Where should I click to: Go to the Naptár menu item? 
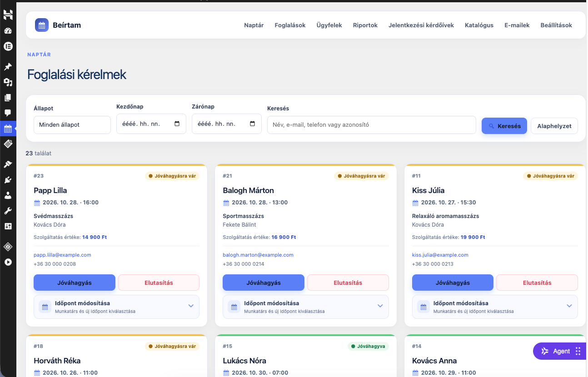254,25
